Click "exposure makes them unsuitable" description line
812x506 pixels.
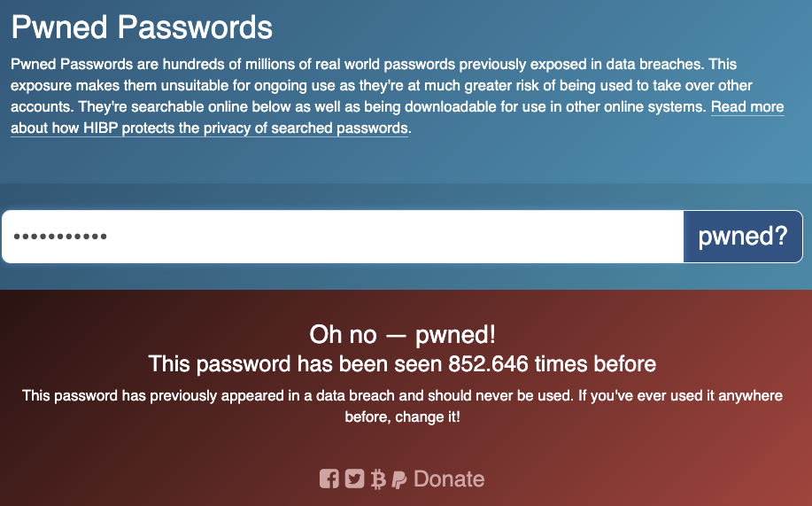tap(382, 86)
